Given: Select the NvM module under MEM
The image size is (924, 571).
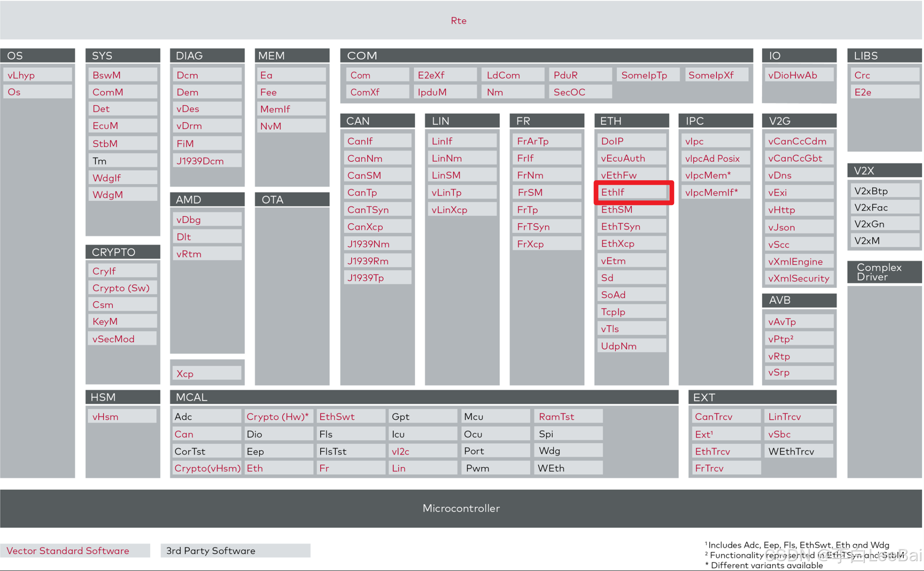Looking at the screenshot, I should tap(291, 126).
